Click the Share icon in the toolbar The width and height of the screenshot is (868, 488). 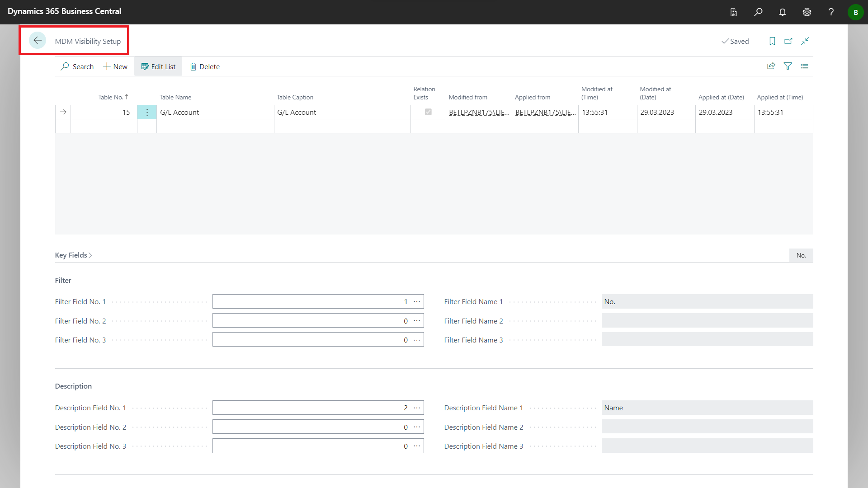tap(771, 66)
